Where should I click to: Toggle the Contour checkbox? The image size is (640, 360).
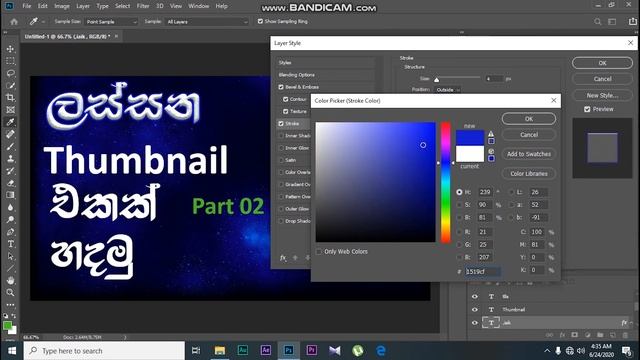click(285, 99)
